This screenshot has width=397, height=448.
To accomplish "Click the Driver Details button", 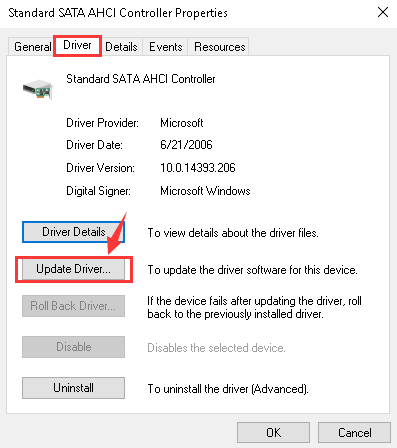I will (x=73, y=232).
